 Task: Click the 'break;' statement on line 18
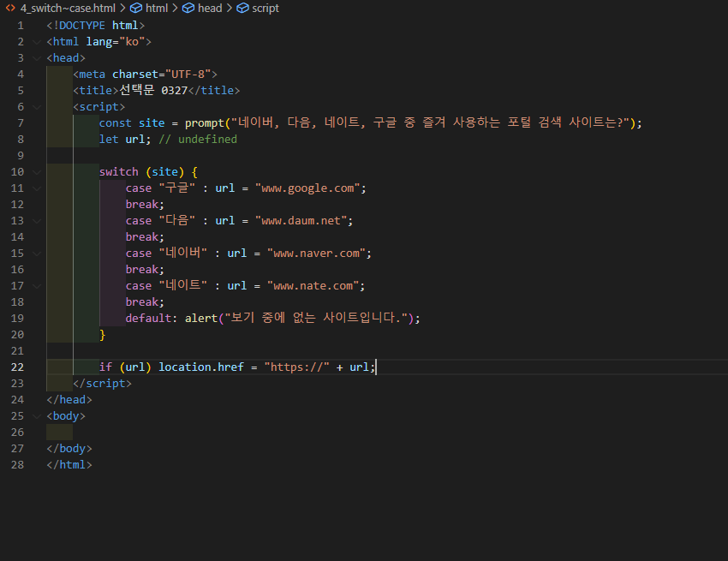(x=145, y=301)
